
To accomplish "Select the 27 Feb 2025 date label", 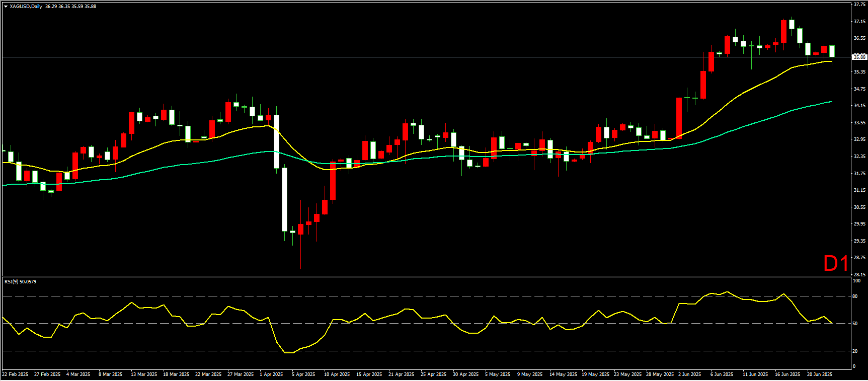I will pyautogui.click(x=47, y=374).
